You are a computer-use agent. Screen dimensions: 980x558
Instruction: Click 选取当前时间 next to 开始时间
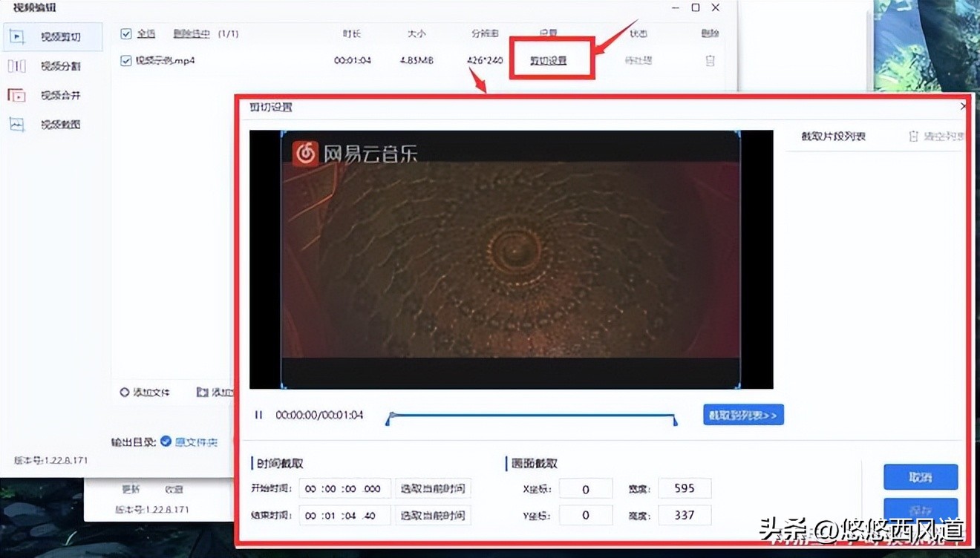[x=433, y=488]
